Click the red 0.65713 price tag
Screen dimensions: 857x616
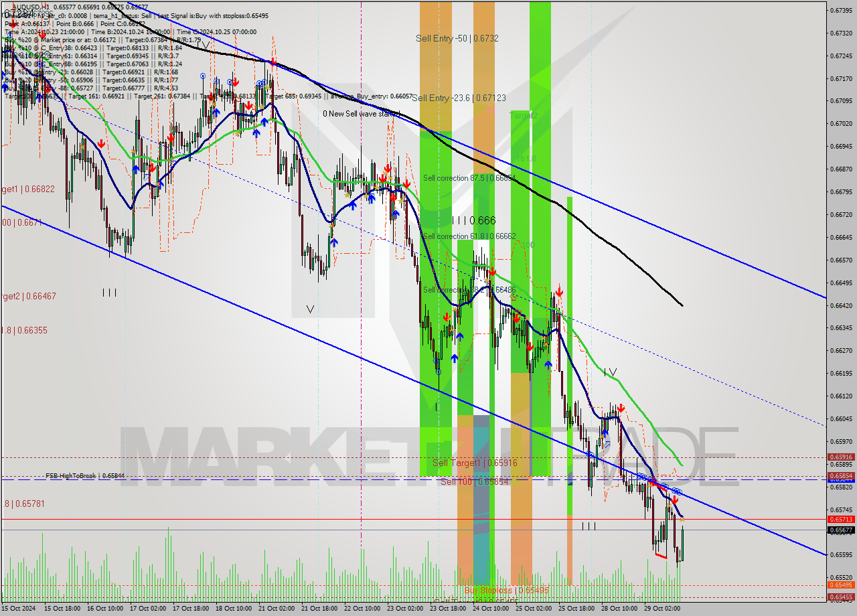click(842, 519)
